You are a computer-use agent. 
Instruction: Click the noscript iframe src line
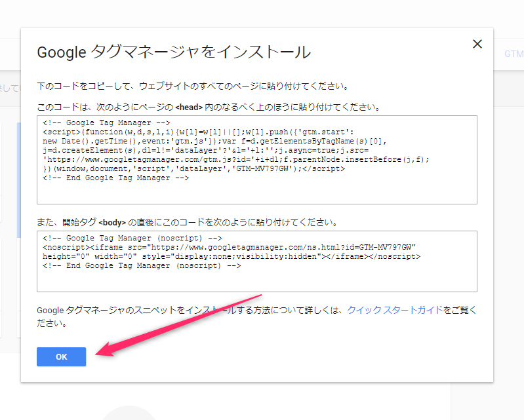tap(229, 247)
